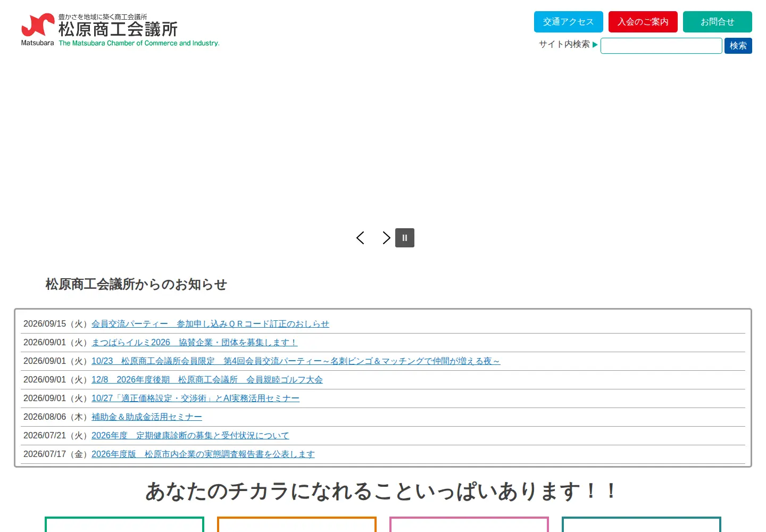Click the 松原商工会議所からのお知らせ heading
The image size is (766, 532).
(136, 285)
